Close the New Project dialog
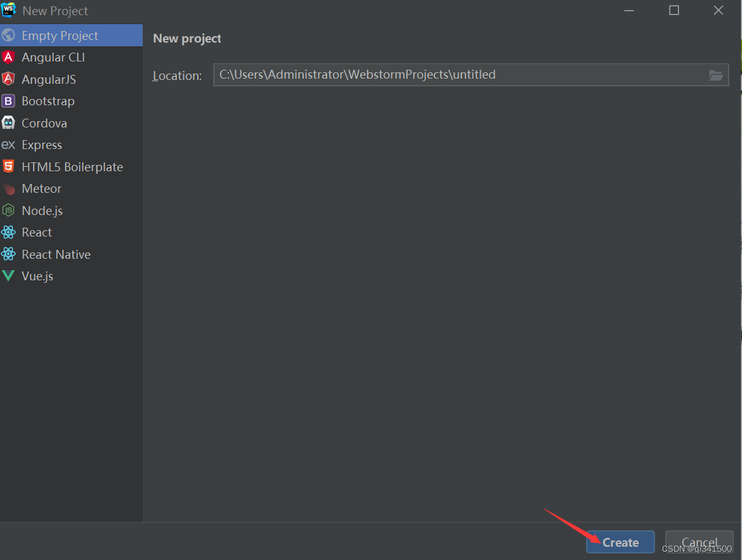 [x=719, y=10]
